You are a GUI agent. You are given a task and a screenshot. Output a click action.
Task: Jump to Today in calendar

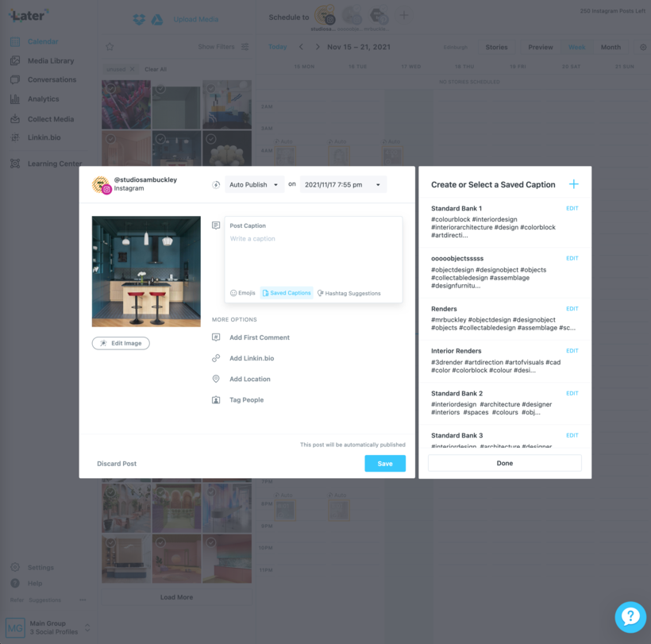[277, 47]
